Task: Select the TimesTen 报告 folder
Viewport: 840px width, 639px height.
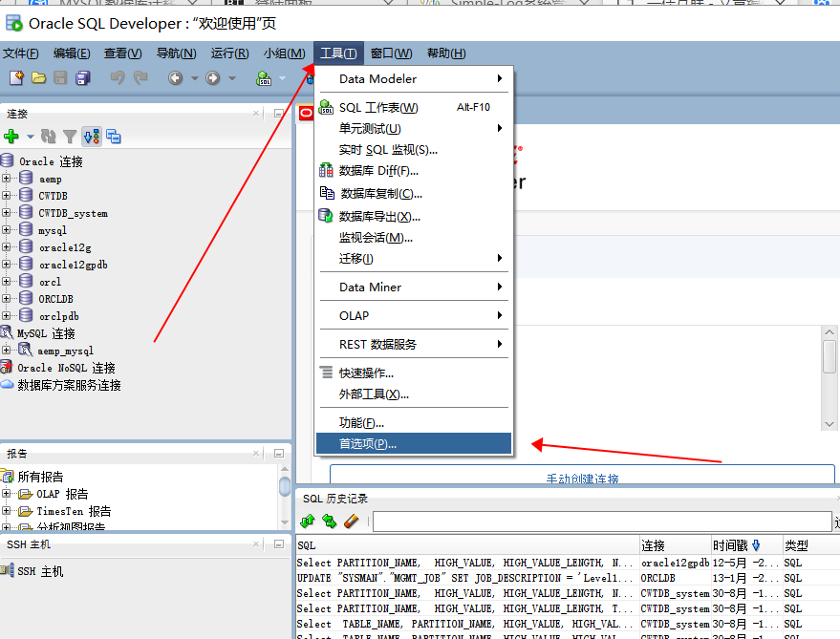Action: pyautogui.click(x=74, y=511)
